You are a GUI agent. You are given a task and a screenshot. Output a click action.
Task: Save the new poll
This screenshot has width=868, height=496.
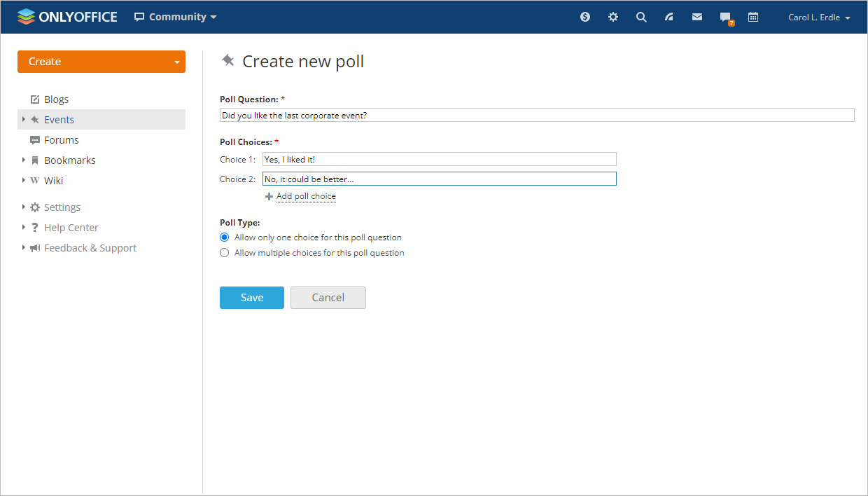pos(251,297)
